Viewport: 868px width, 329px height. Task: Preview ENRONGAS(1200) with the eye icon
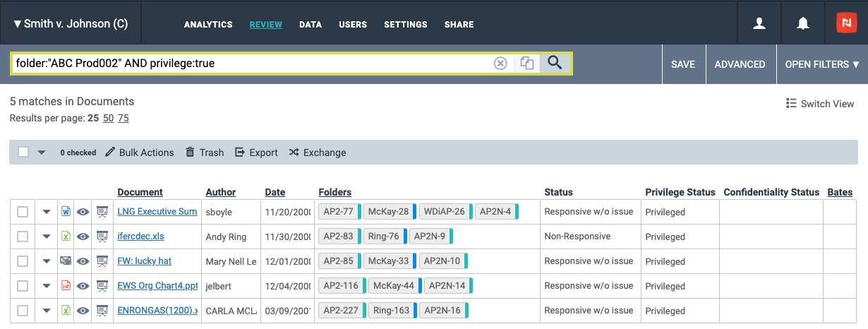click(x=83, y=310)
